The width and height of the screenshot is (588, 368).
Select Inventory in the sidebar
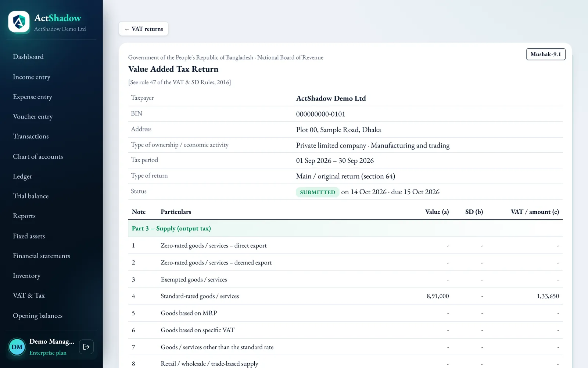tap(27, 276)
